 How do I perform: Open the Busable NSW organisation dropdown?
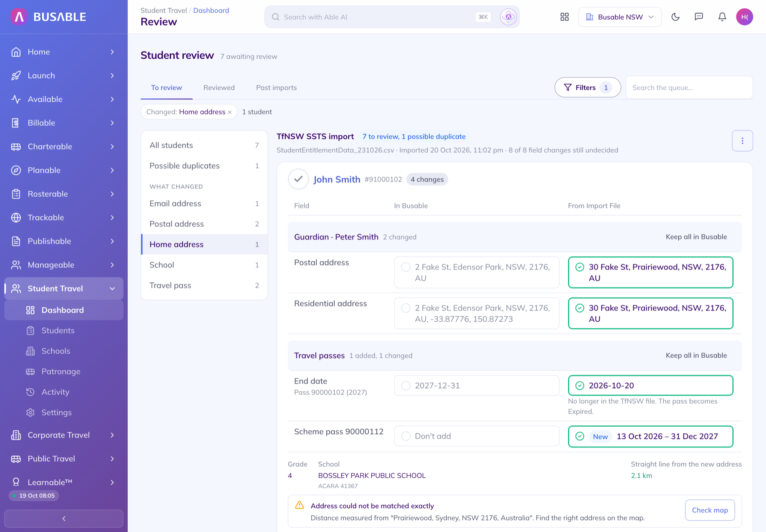coord(620,17)
